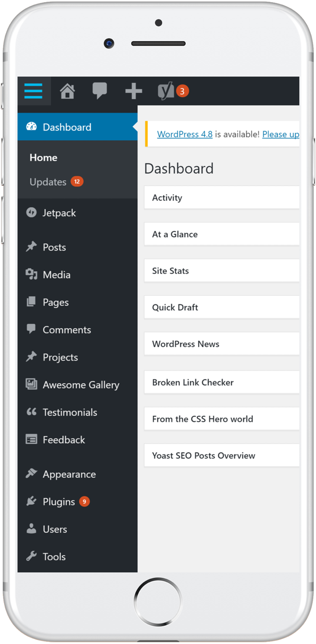Expand the Quick Draft widget
The width and height of the screenshot is (316, 644).
pyautogui.click(x=222, y=307)
